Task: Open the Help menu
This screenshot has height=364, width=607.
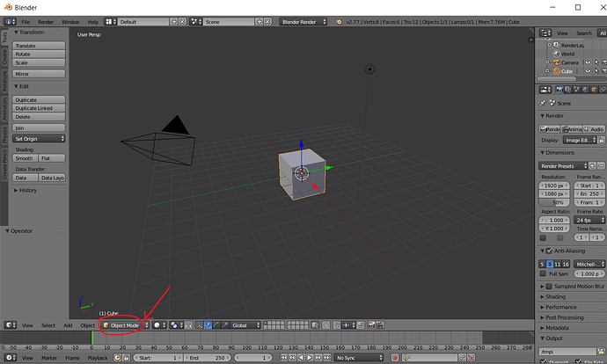Action: pos(93,22)
